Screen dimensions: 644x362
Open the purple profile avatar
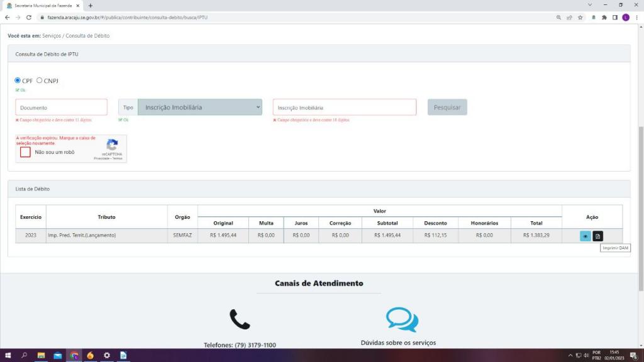(x=626, y=17)
